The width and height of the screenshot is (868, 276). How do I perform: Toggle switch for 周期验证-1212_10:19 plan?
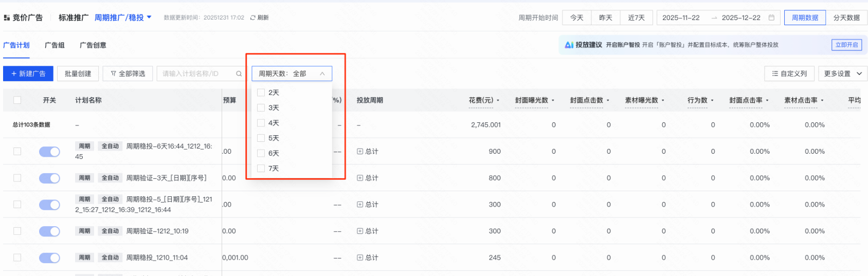click(x=49, y=231)
